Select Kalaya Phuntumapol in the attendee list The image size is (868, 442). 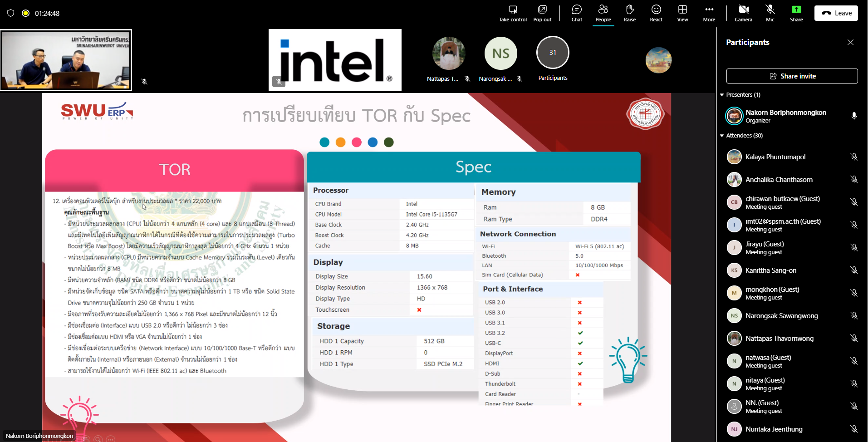[775, 157]
